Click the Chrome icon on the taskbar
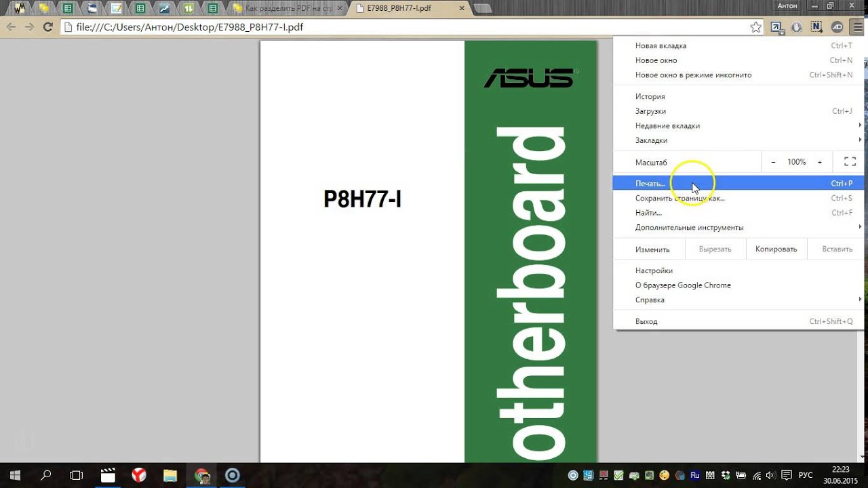 point(201,475)
